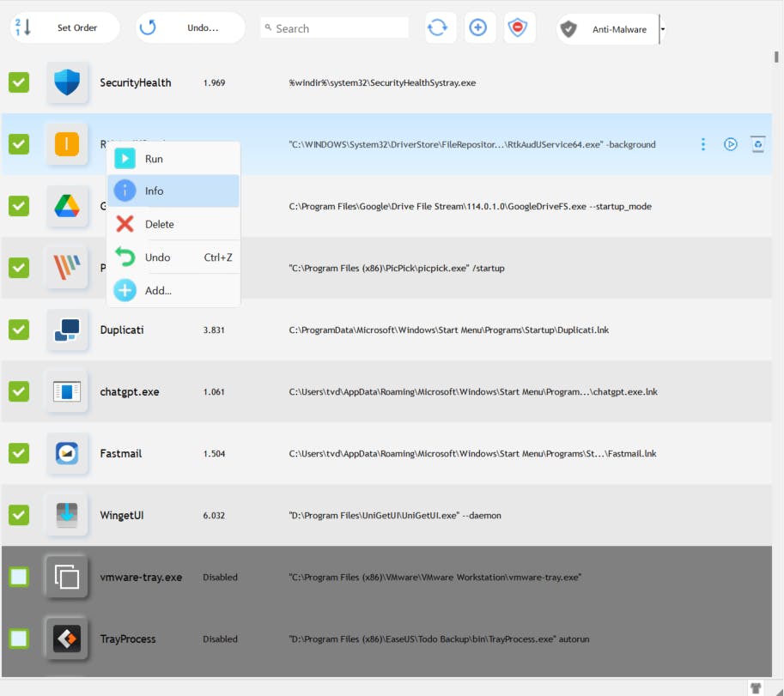This screenshot has height=696, width=784.
Task: Uncheck the RtkAudUService64 row checkbox
Action: pos(19,144)
